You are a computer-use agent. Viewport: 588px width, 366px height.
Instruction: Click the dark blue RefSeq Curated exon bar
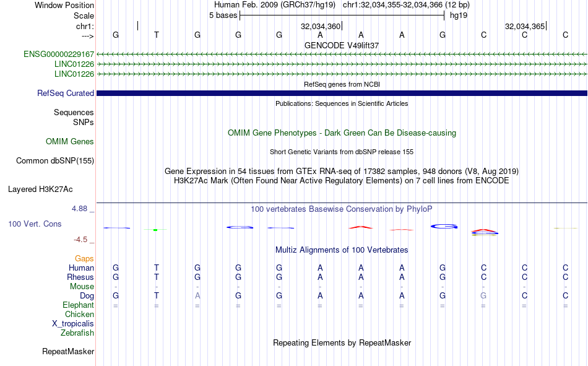coord(342,93)
